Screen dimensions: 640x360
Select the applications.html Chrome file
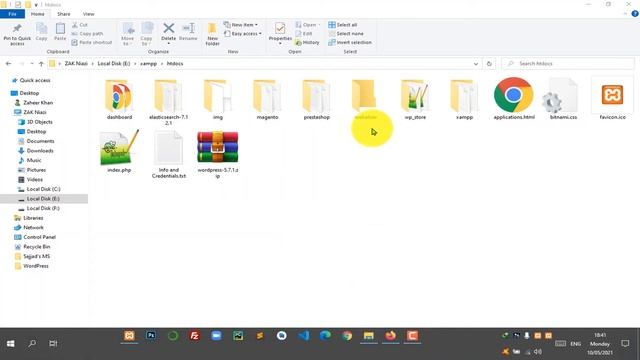click(x=514, y=99)
